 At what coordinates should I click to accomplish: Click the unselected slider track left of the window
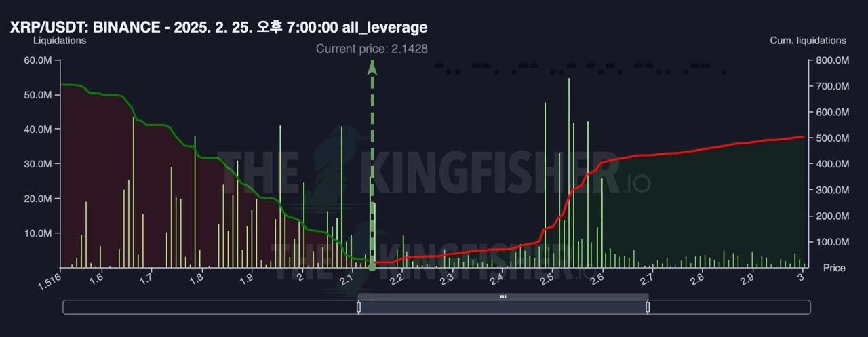click(x=210, y=307)
